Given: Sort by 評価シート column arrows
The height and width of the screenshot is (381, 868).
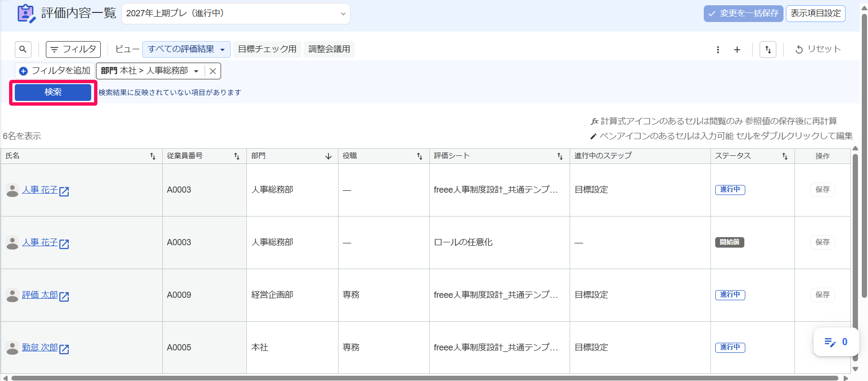Looking at the screenshot, I should click(560, 156).
